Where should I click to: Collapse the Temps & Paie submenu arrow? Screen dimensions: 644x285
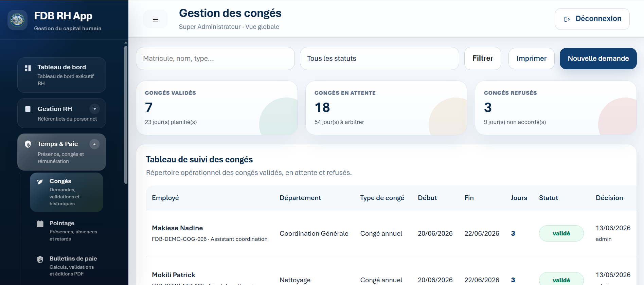tap(94, 144)
